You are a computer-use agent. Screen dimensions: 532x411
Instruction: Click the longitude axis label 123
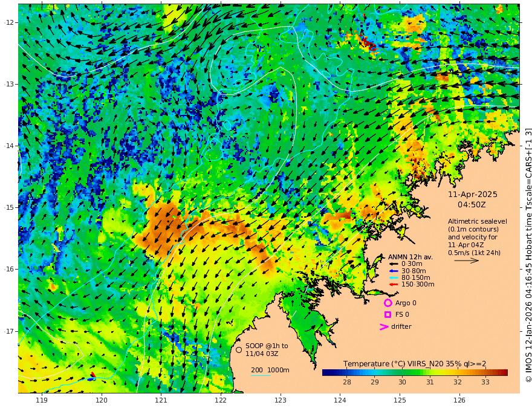(281, 401)
